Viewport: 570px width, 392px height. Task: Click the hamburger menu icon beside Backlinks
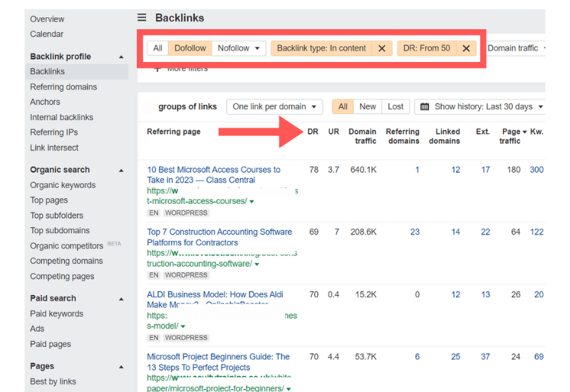[142, 18]
